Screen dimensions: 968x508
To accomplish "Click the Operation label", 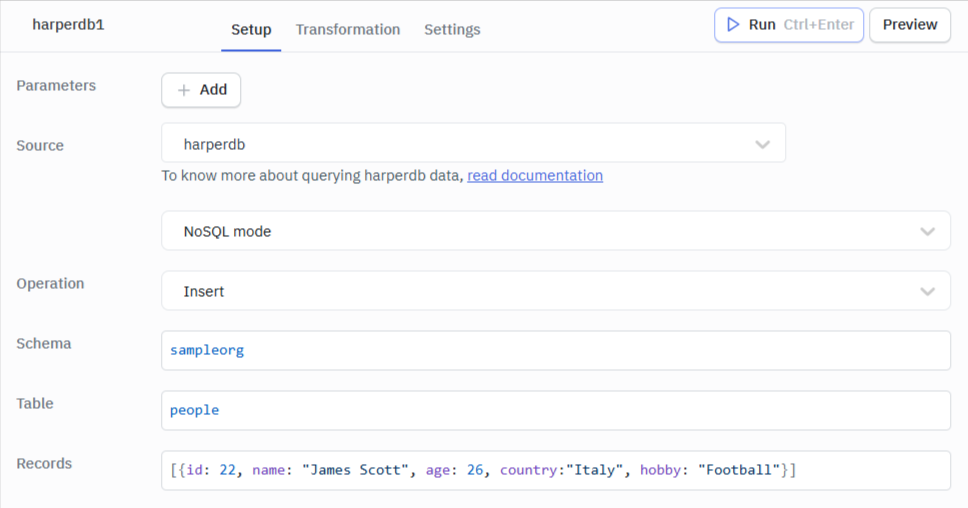I will pos(50,283).
